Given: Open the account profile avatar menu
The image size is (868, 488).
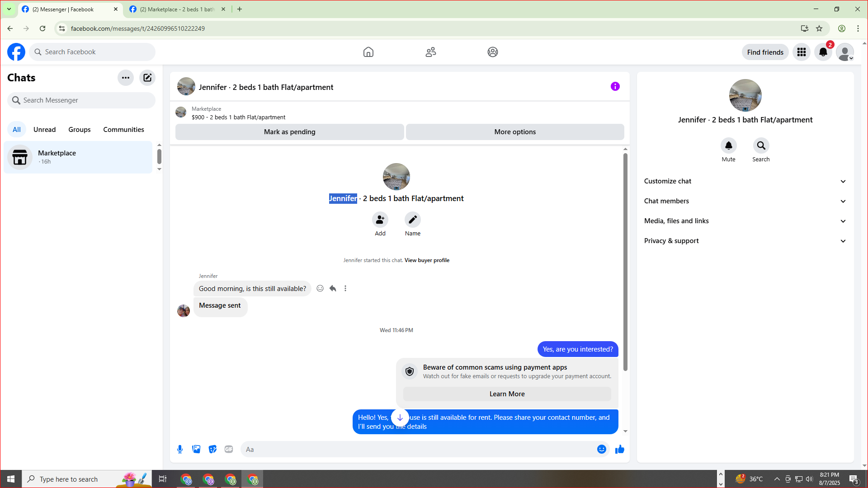Looking at the screenshot, I should (x=845, y=52).
